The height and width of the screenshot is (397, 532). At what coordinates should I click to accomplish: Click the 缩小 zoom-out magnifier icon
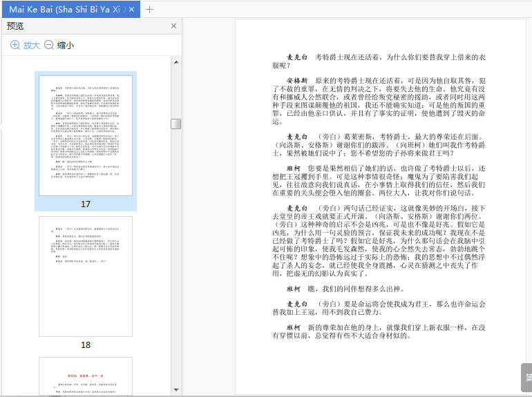tap(49, 45)
